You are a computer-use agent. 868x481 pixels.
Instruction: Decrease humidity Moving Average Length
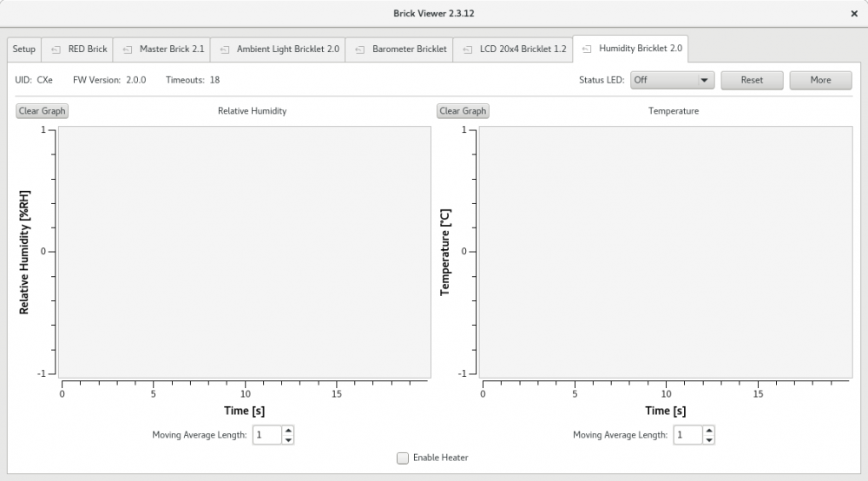coord(288,439)
